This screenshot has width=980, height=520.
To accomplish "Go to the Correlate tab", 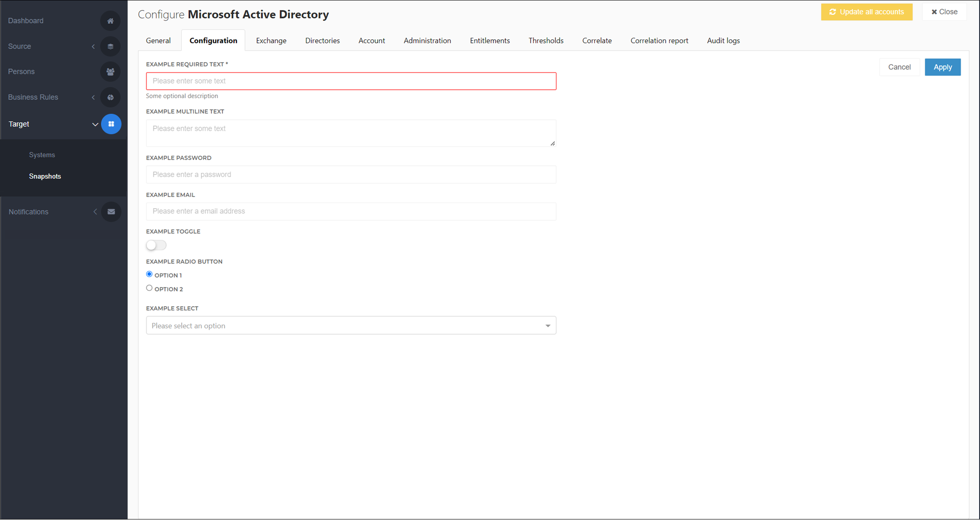I will tap(597, 41).
